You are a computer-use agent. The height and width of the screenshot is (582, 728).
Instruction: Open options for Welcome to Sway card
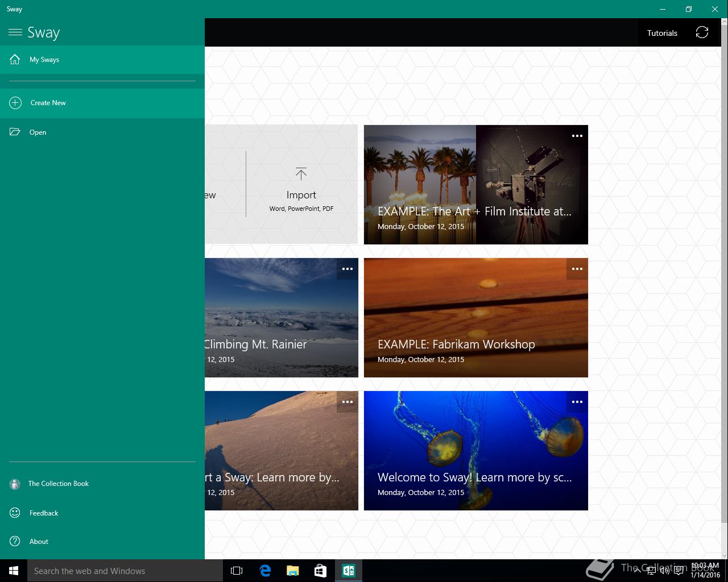(x=577, y=402)
